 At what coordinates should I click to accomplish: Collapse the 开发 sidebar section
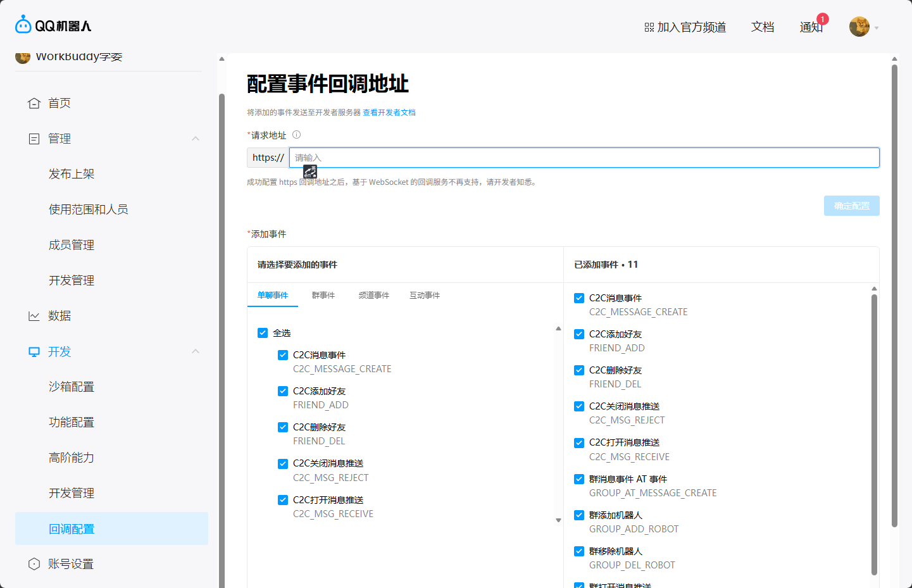tap(195, 351)
